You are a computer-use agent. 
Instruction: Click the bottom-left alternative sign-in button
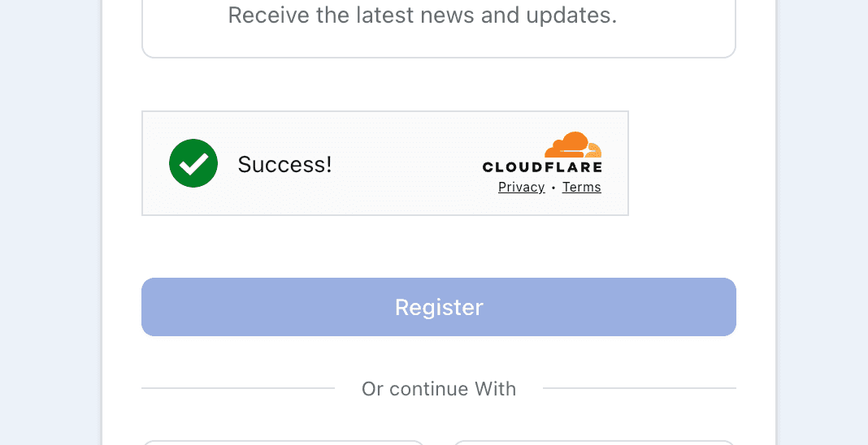tap(283, 443)
